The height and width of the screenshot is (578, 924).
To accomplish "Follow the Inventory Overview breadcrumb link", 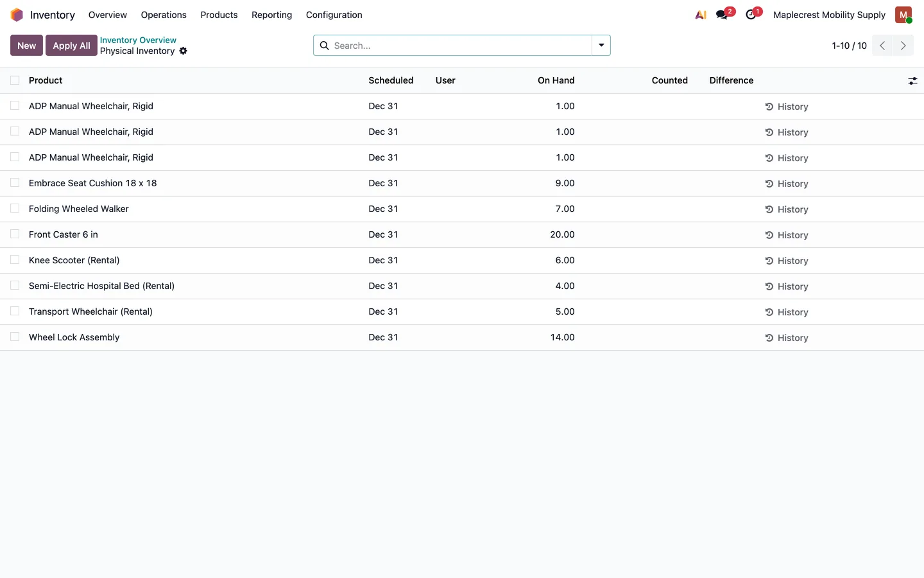I will pos(138,40).
